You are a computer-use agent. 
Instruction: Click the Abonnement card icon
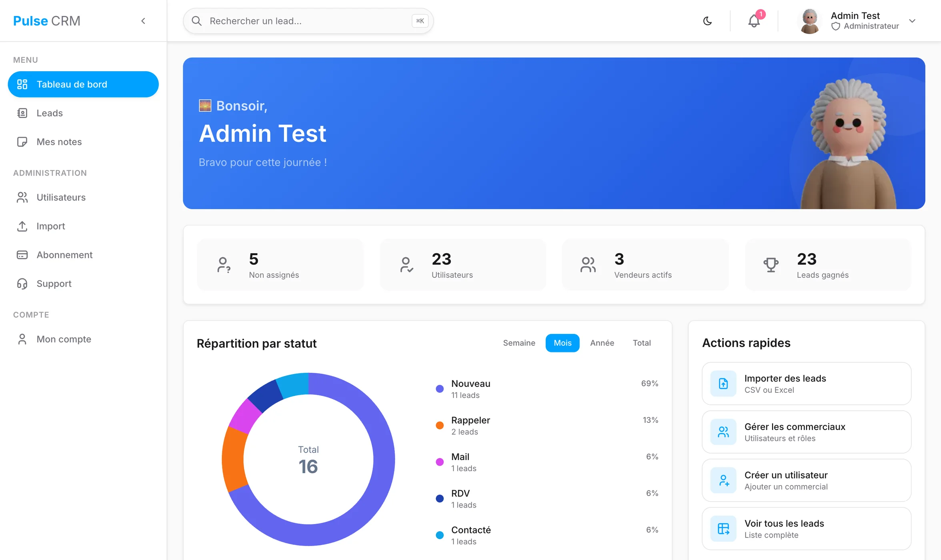click(22, 255)
